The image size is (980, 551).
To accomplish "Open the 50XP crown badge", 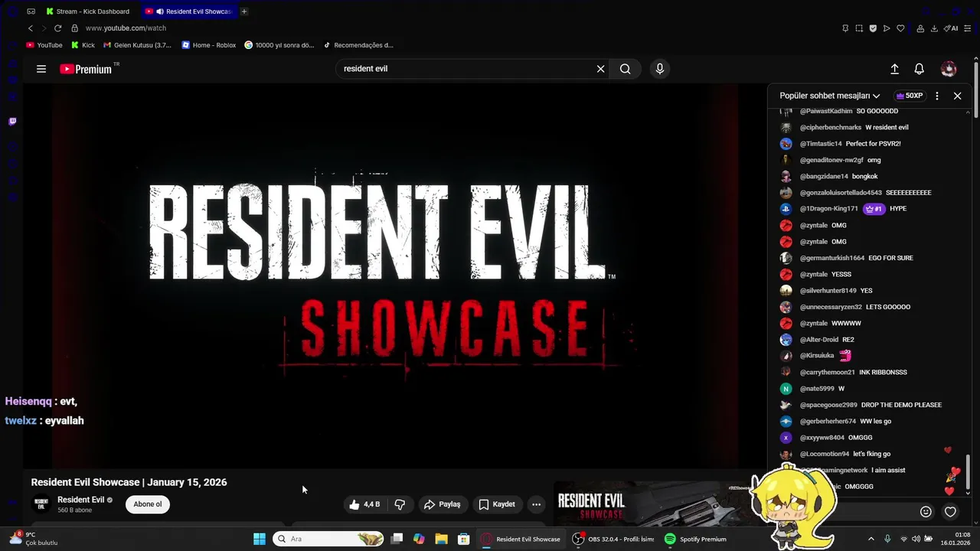I will (910, 96).
